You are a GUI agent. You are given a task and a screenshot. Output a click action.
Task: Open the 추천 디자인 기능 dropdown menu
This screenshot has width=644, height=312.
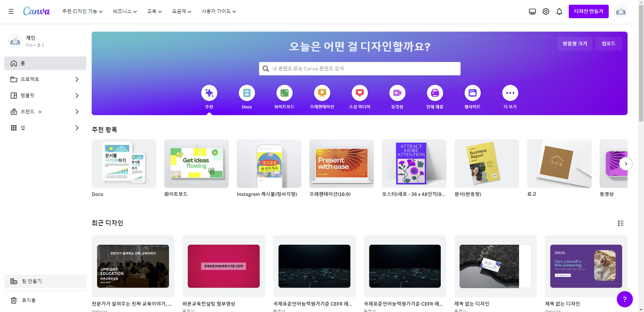pos(82,11)
